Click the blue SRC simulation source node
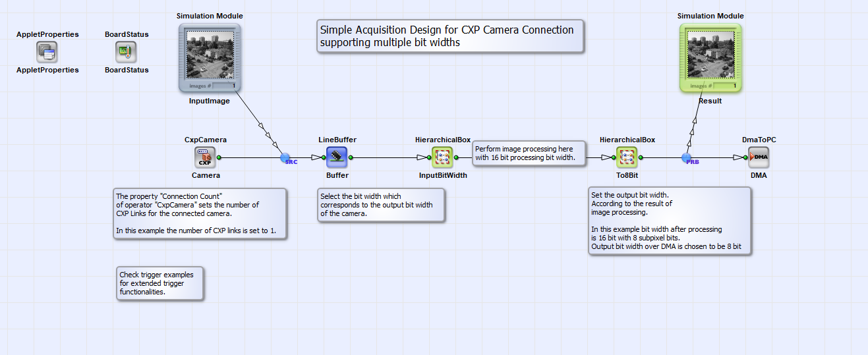The height and width of the screenshot is (355, 868). [x=285, y=158]
